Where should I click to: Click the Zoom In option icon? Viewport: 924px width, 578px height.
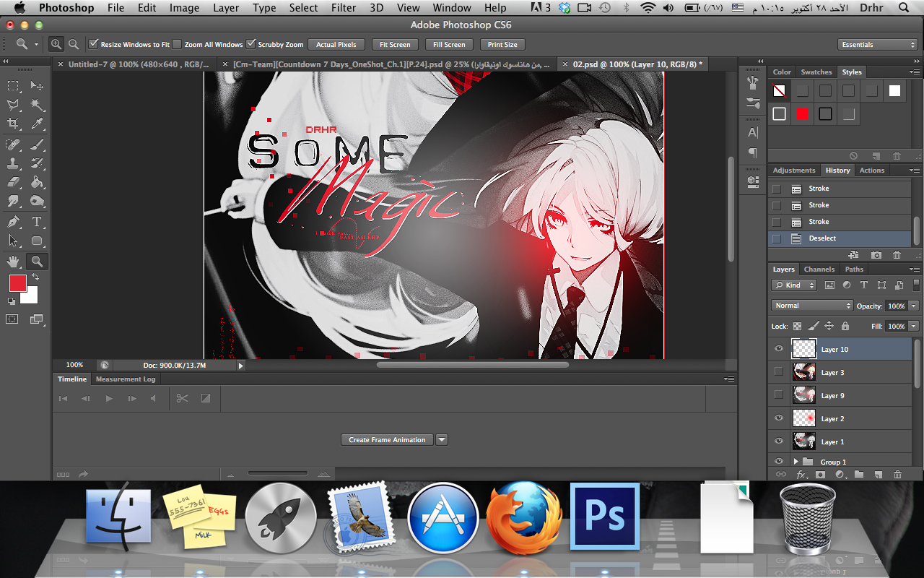[56, 44]
